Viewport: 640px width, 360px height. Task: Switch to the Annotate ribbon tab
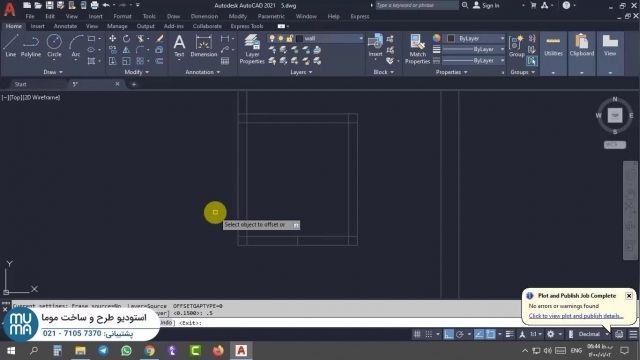[65, 26]
